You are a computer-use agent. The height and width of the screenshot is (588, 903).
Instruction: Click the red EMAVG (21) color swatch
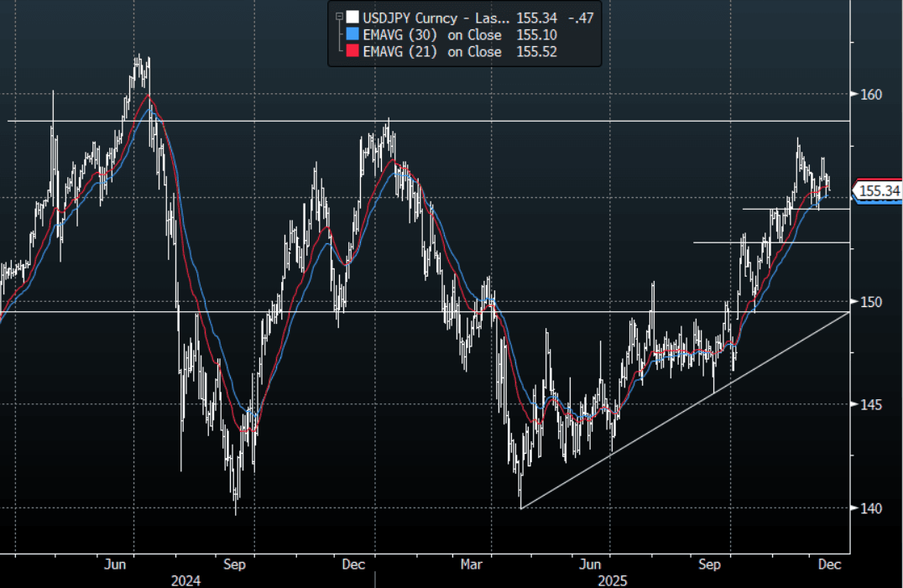point(352,51)
